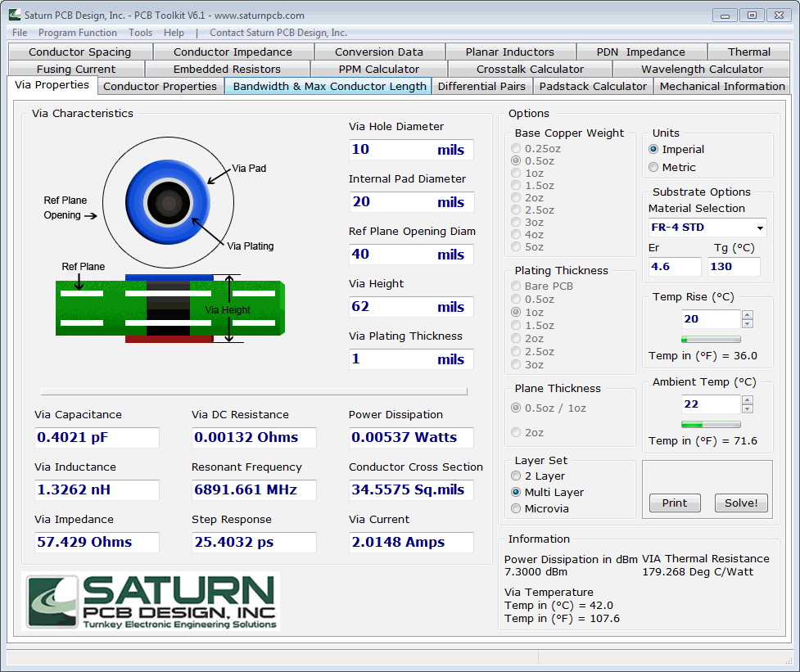Open the Differential Pairs tab
This screenshot has height=672, width=800.
[x=481, y=85]
